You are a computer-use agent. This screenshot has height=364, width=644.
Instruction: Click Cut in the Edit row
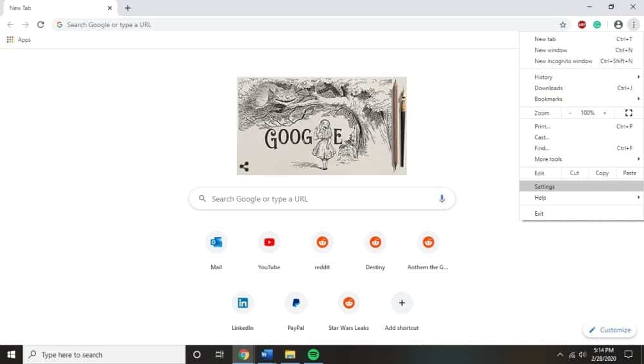(574, 173)
